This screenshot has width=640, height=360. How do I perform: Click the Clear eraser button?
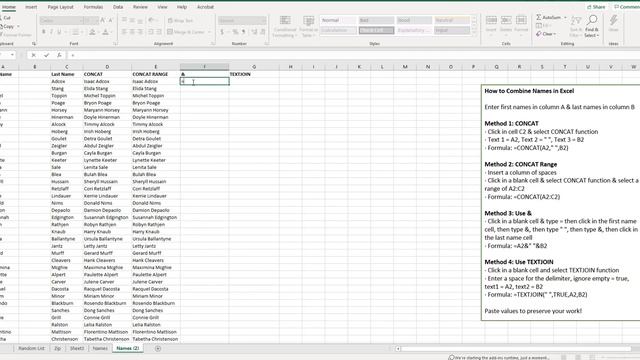[x=546, y=34]
